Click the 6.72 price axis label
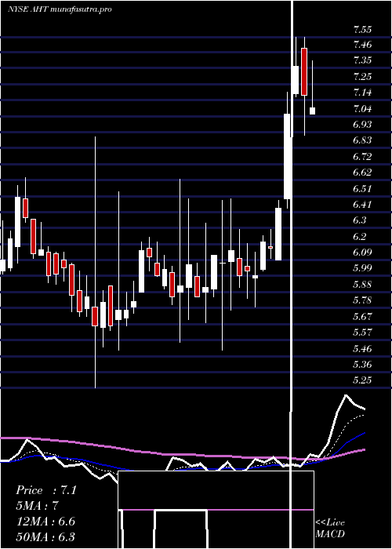The image size is (392, 549). [x=362, y=156]
